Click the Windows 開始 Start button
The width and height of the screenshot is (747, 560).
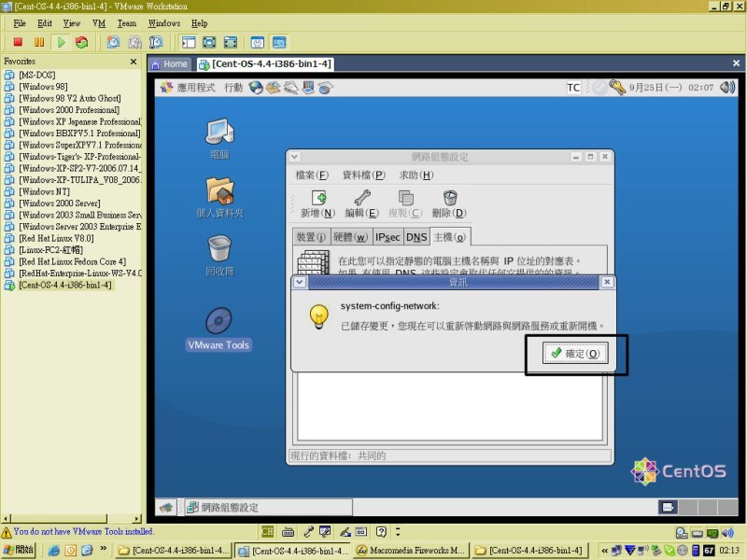point(19,551)
